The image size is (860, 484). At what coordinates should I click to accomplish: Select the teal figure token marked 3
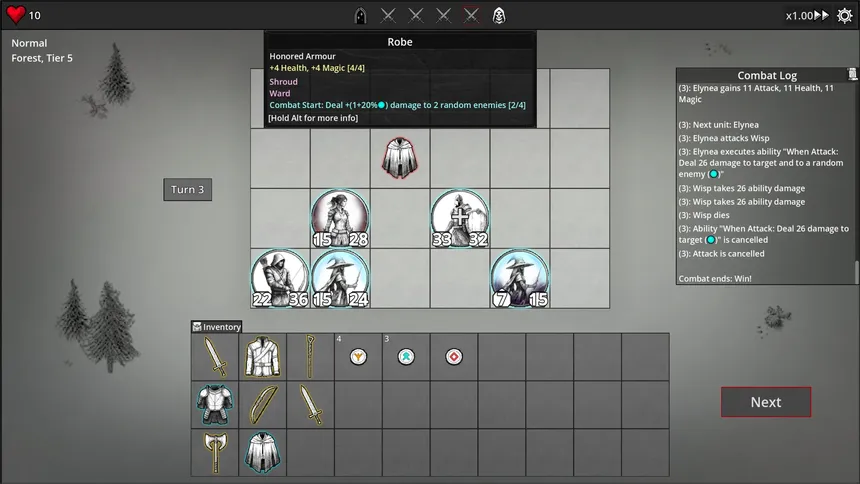(x=406, y=357)
